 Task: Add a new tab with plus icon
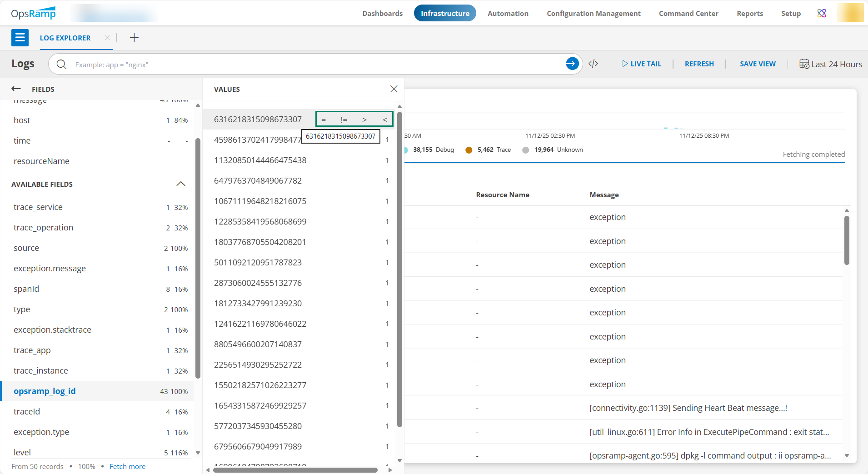[134, 38]
